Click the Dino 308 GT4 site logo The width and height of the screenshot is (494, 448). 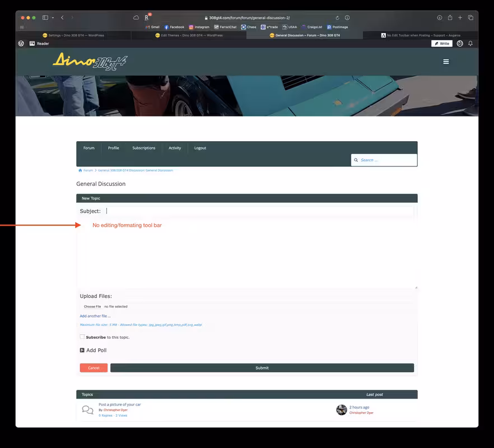[x=90, y=61]
